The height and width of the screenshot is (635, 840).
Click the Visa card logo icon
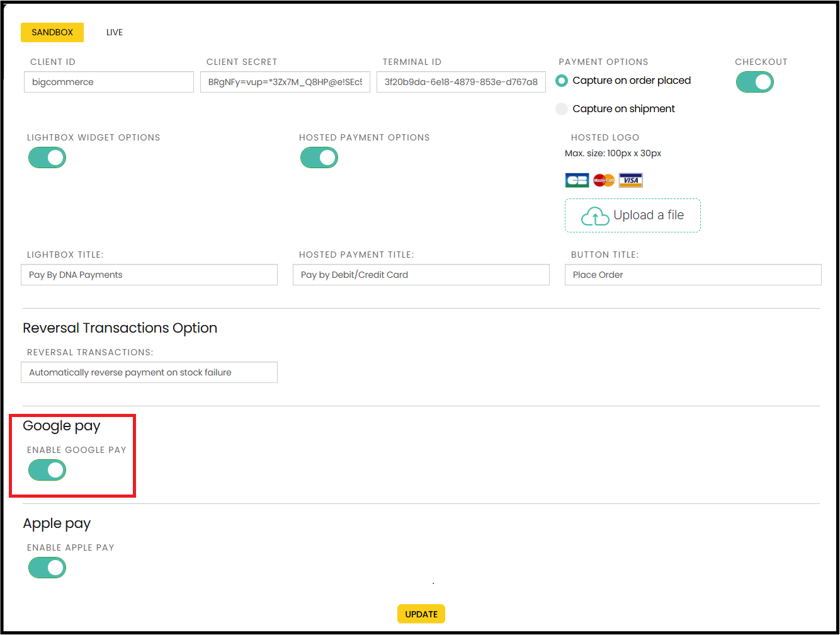630,180
